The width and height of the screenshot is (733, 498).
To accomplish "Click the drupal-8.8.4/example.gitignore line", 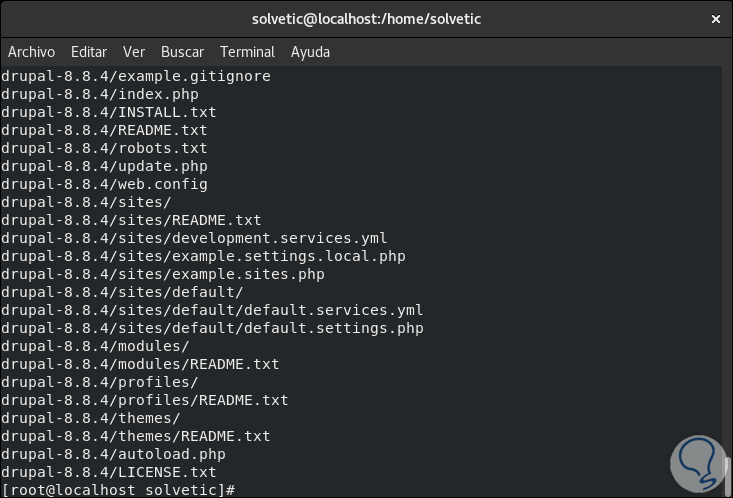I will (136, 76).
